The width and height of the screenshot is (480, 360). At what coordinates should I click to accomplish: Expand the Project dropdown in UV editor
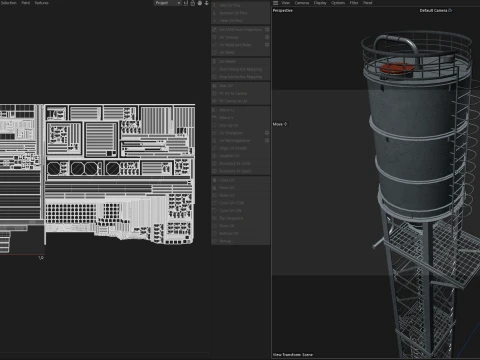[x=167, y=3]
